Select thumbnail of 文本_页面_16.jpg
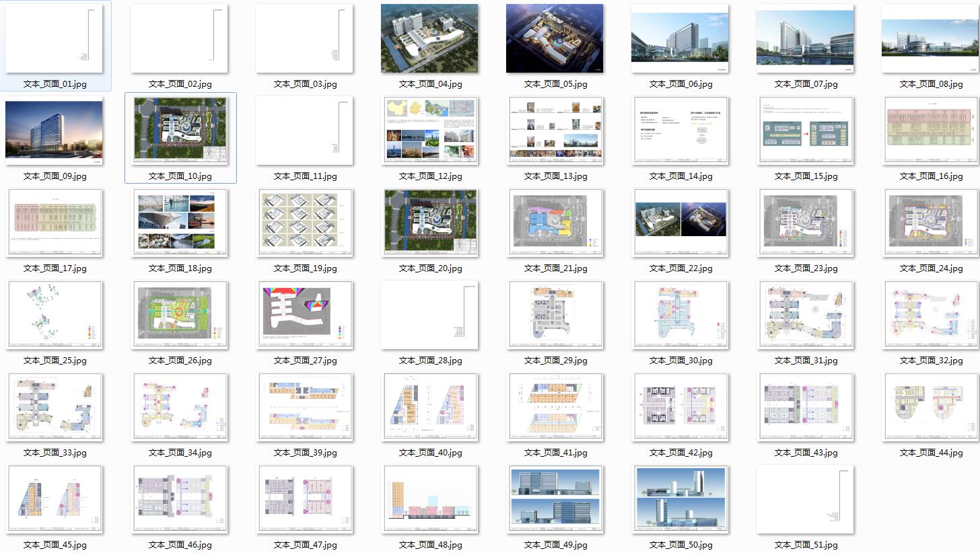The width and height of the screenshot is (980, 553). pos(930,131)
